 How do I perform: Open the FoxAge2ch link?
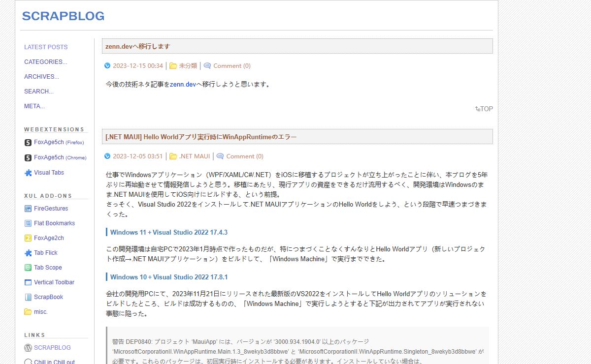point(49,238)
